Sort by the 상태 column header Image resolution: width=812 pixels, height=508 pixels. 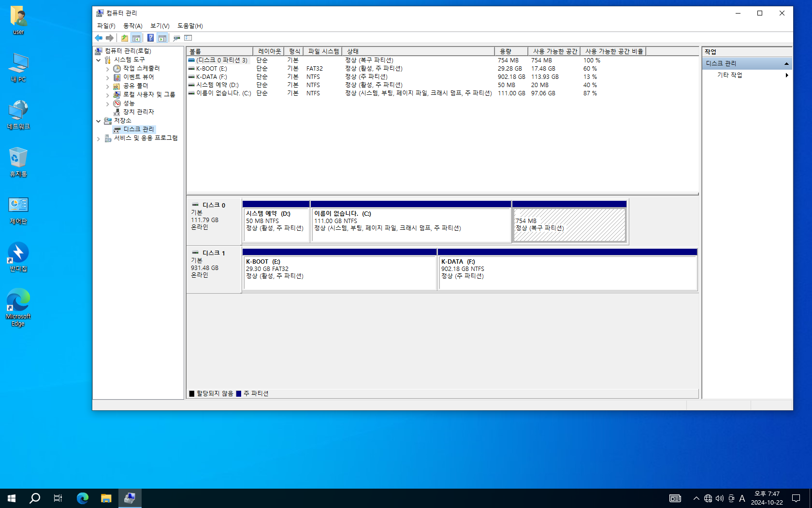point(418,51)
